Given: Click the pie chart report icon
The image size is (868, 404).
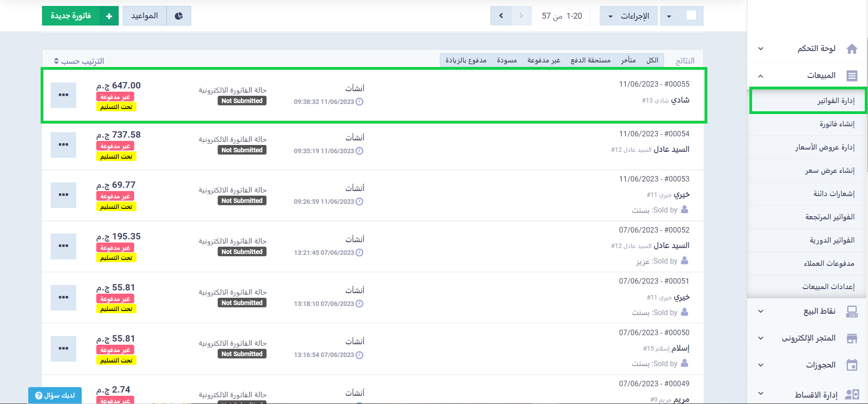Looking at the screenshot, I should coord(179,16).
